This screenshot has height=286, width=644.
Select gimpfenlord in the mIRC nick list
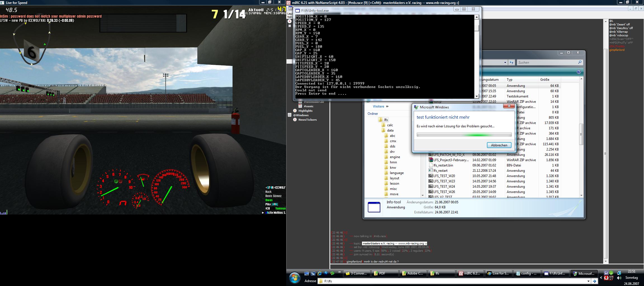point(616,50)
